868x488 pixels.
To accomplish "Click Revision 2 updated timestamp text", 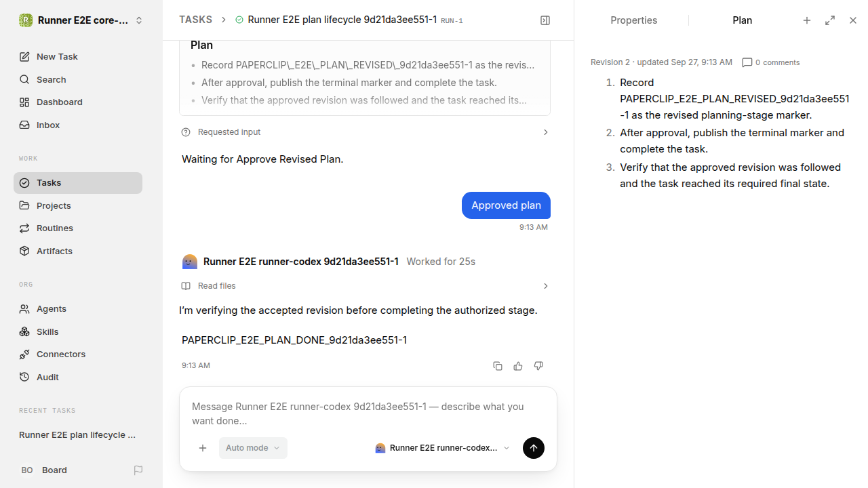I will pos(661,62).
